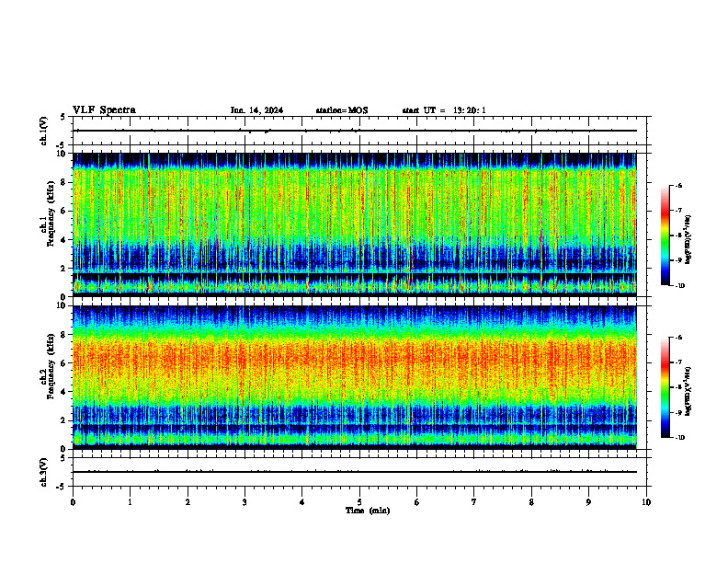Viewport: 728px width, 563px height.
Task: Select the date text "Jan. 14, 2024"
Action: click(256, 110)
